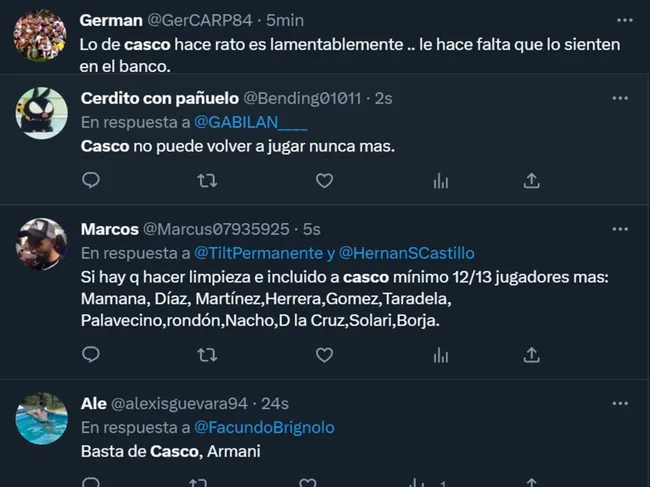Retweet Cerdito con pañuelo's post
The image size is (650, 487).
pos(207,180)
